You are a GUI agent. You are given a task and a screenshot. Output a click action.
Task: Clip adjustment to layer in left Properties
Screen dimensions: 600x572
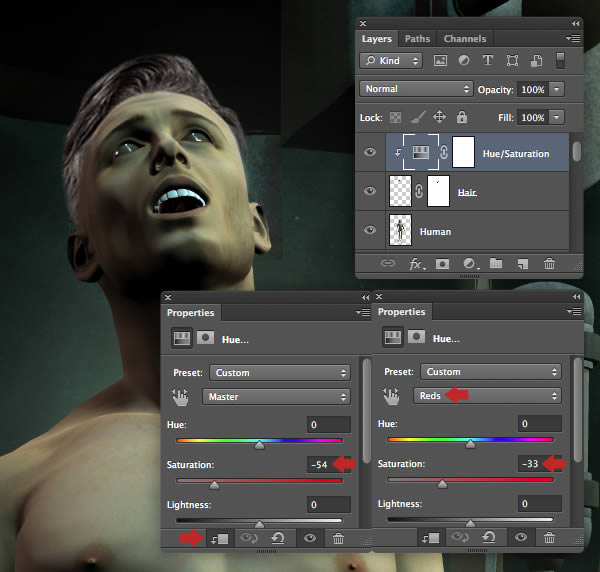click(220, 539)
